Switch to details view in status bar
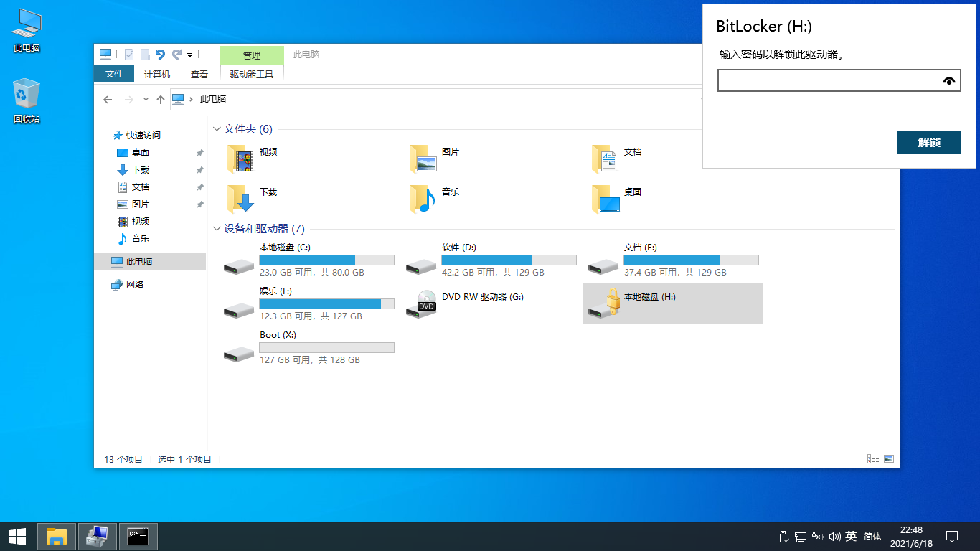This screenshot has width=980, height=551. tap(873, 458)
